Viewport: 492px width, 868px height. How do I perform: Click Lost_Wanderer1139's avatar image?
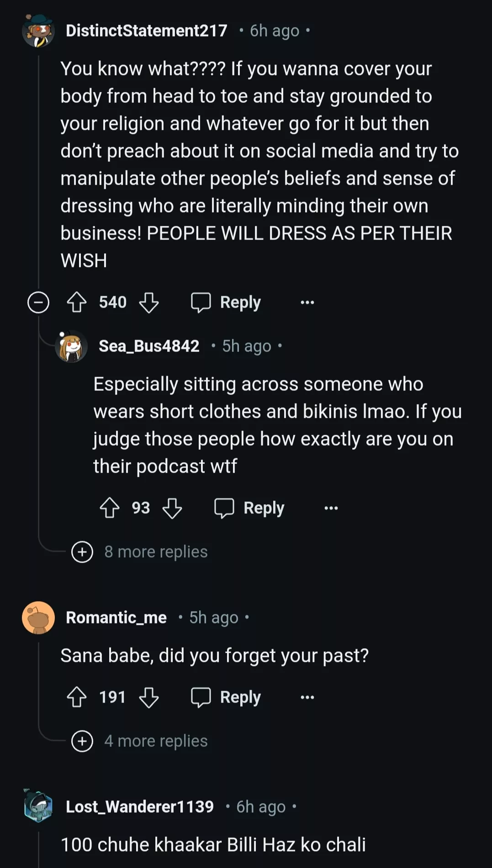pos(38,806)
